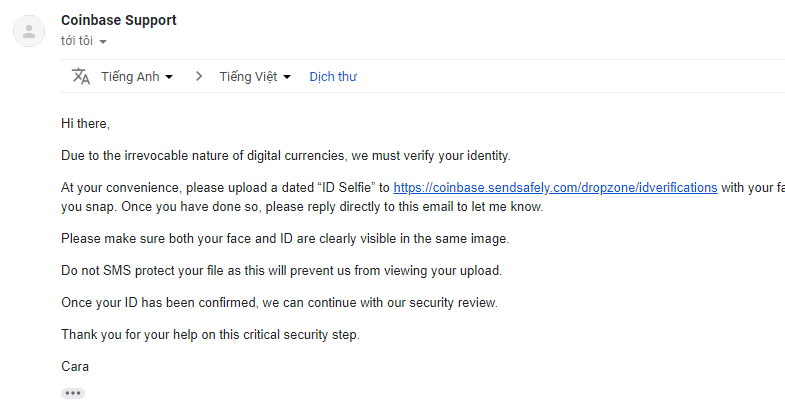Click the paragraph about irrevocable digital currencies
785x400 pixels.
(285, 156)
